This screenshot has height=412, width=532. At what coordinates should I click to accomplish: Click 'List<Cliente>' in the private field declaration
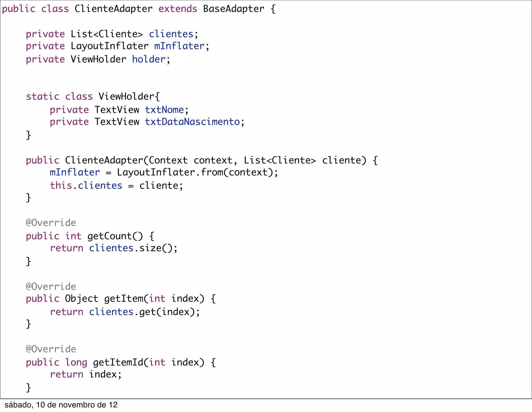click(107, 34)
